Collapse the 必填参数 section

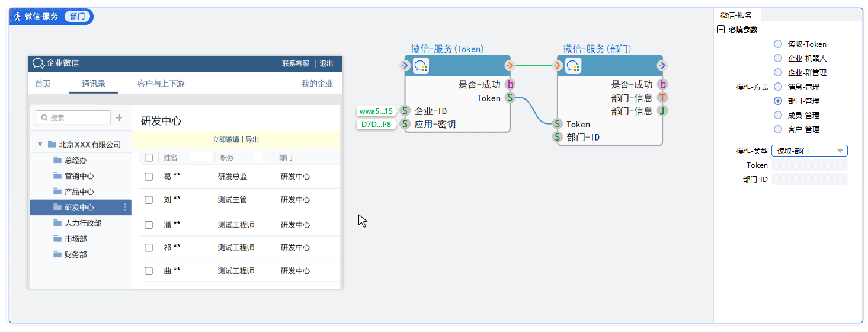pyautogui.click(x=721, y=30)
